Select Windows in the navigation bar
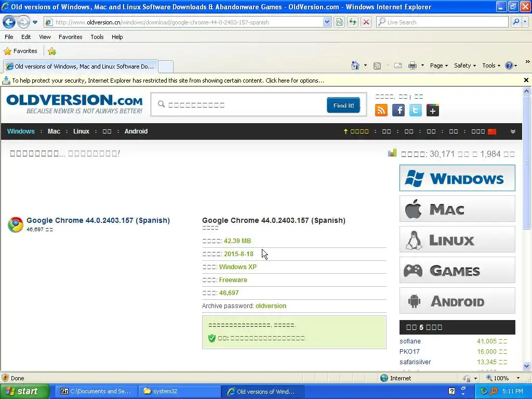532x399 pixels. 21,131
